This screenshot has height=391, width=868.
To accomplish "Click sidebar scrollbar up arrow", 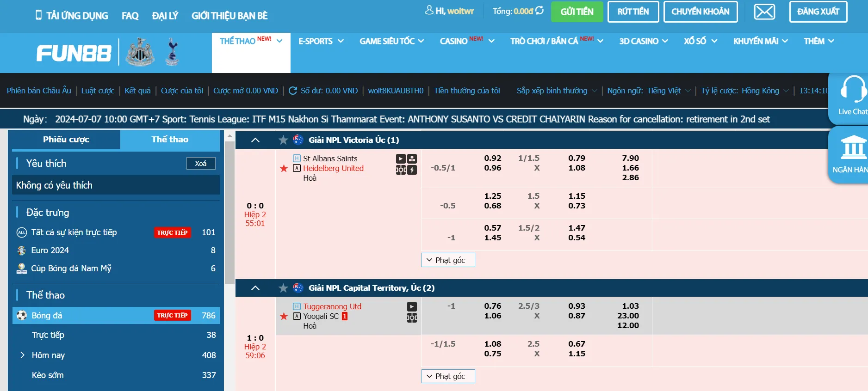I will coord(229,136).
